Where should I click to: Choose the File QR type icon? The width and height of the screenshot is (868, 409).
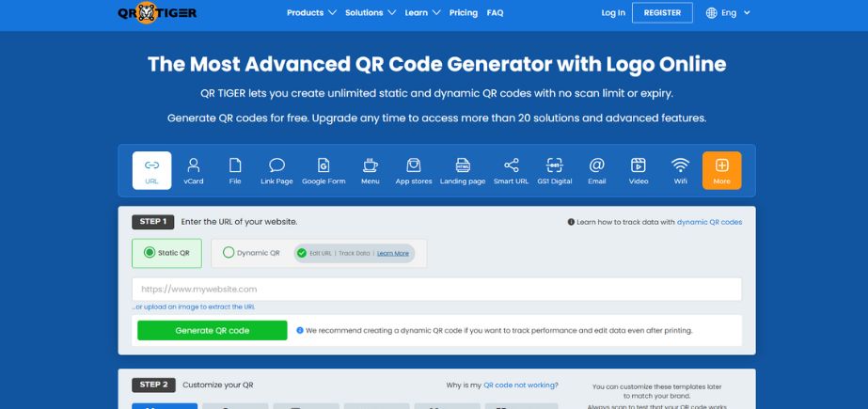pos(235,170)
